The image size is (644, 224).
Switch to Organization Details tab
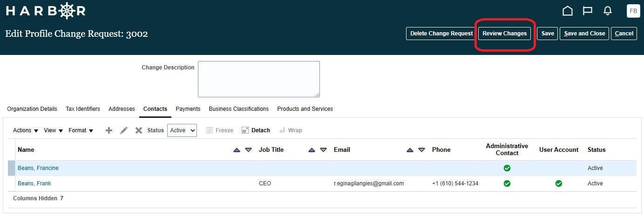click(x=32, y=109)
